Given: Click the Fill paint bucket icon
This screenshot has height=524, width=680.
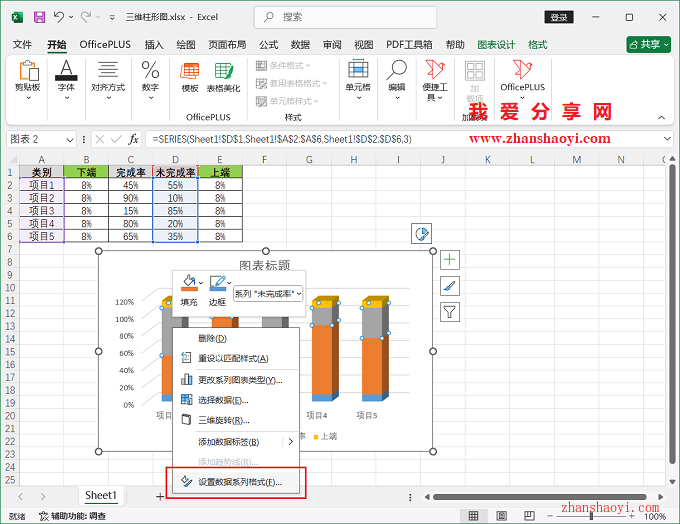Looking at the screenshot, I should point(188,285).
